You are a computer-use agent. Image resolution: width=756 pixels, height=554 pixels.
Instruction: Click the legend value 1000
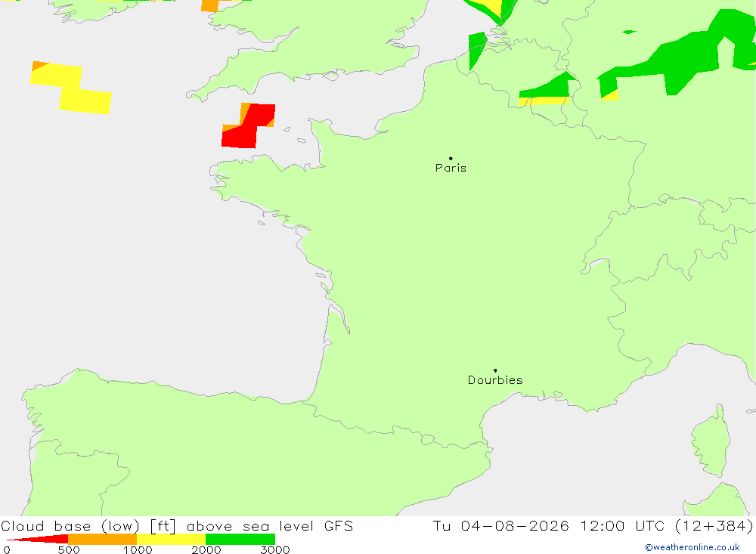pyautogui.click(x=138, y=550)
